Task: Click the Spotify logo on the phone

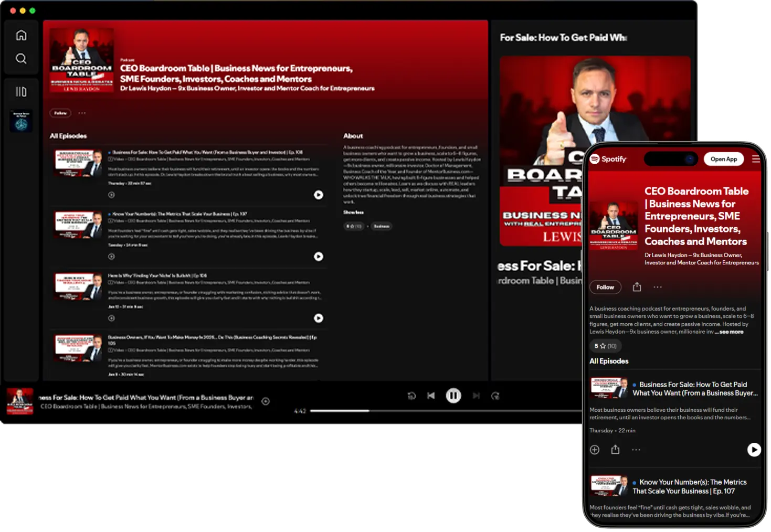Action: pos(608,159)
